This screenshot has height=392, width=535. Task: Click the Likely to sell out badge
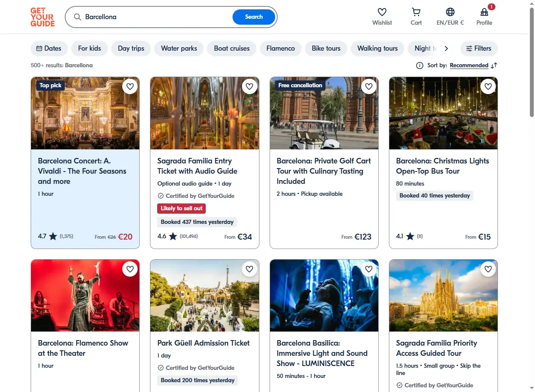[181, 209]
